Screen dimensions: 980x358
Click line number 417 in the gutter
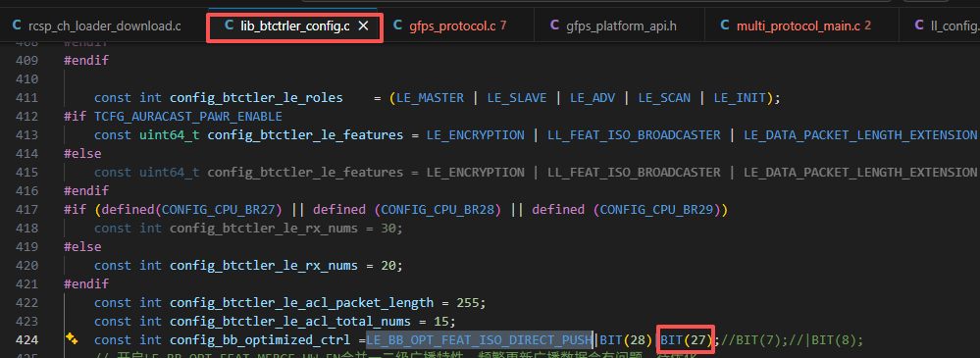pyautogui.click(x=26, y=210)
